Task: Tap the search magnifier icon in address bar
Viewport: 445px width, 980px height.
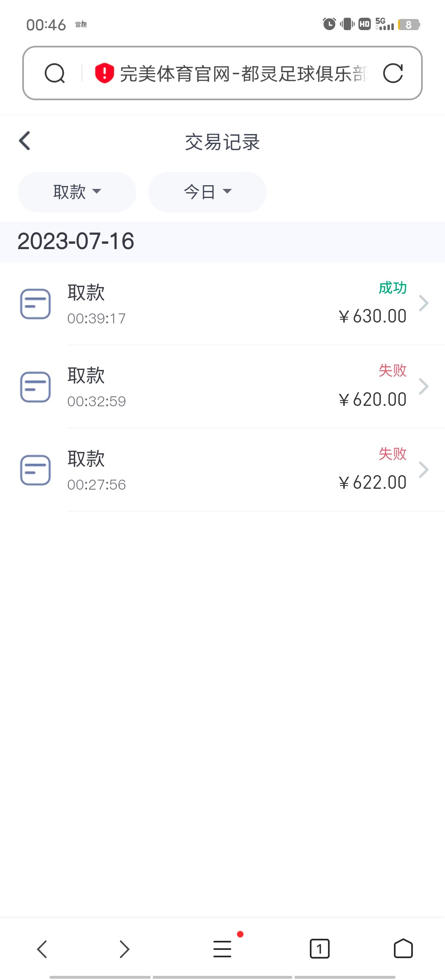Action: (x=55, y=73)
